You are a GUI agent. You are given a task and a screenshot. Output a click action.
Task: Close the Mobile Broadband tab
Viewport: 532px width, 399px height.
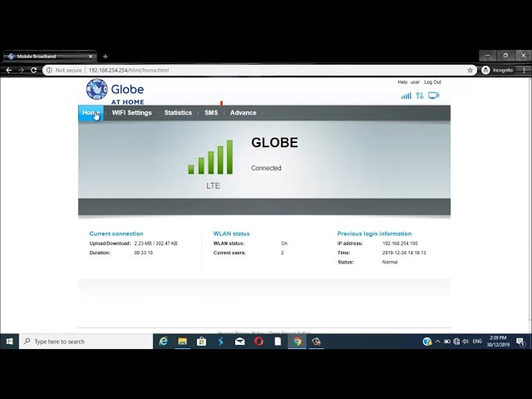point(91,57)
